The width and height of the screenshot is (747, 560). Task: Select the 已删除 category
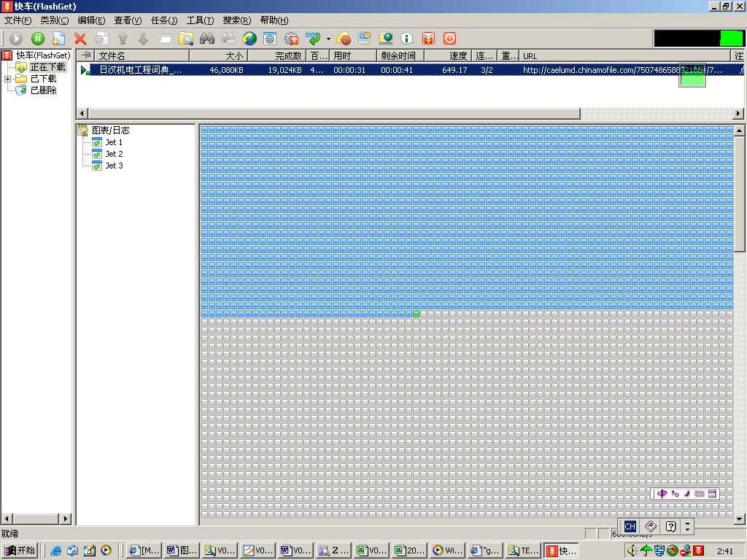[x=43, y=90]
